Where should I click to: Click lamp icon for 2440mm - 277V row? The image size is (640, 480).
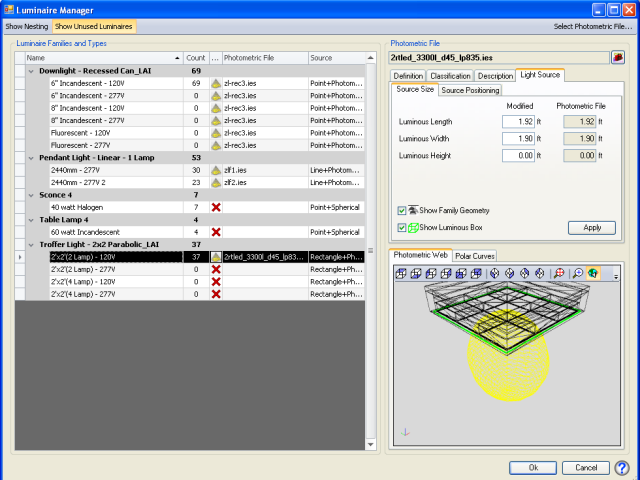point(216,170)
